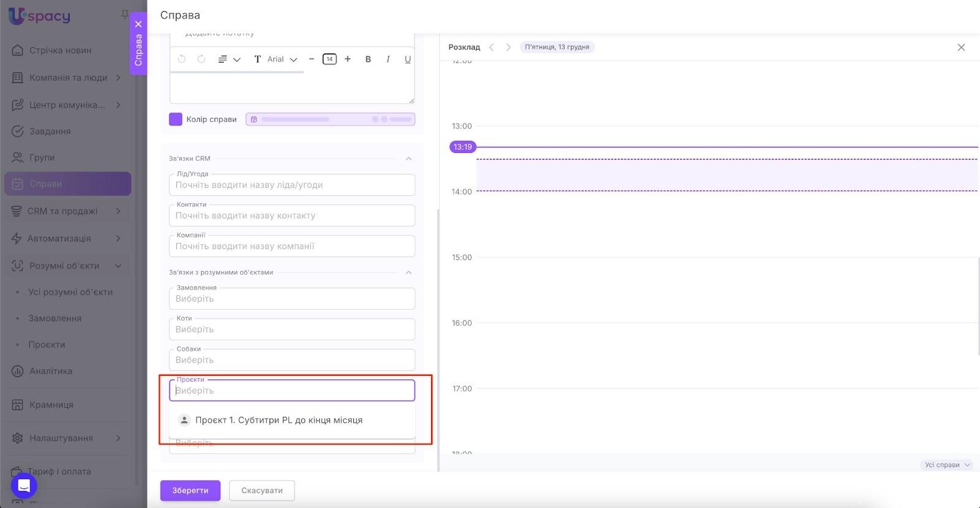Viewport: 980px width, 508px height.
Task: Click the undo icon in note editor
Action: 181,59
